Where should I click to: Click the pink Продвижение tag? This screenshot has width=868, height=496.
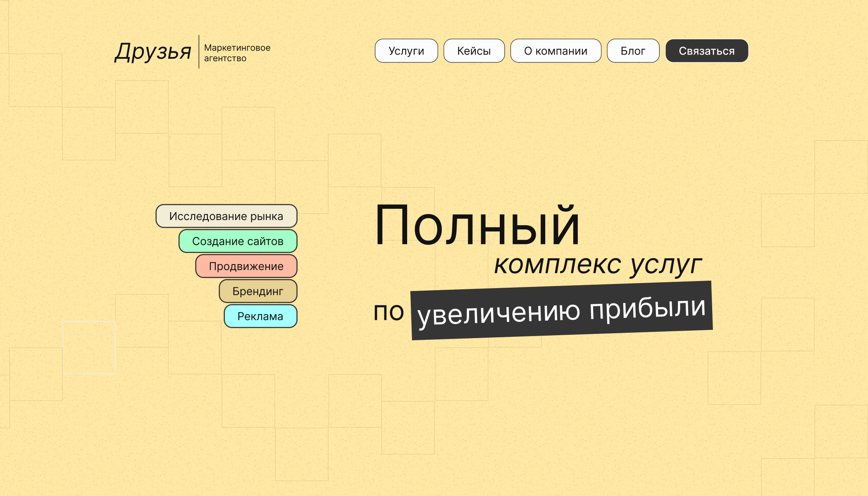click(246, 266)
